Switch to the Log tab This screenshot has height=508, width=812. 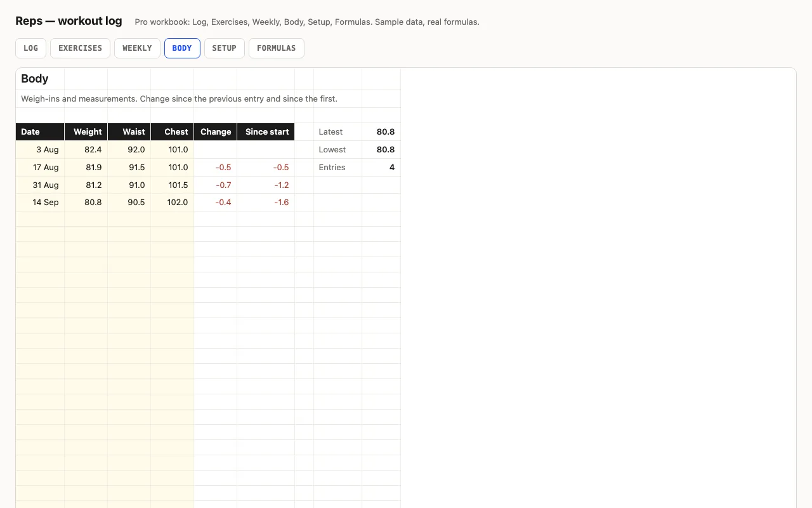click(x=30, y=48)
